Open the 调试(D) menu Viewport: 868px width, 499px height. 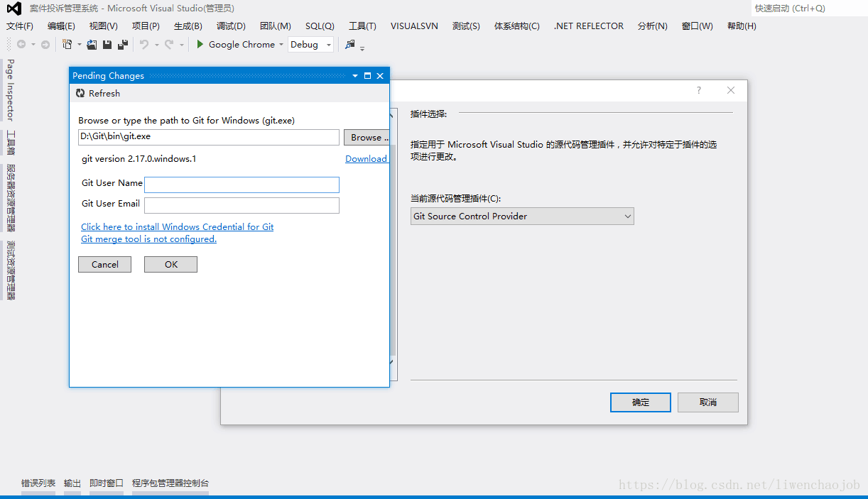pos(231,26)
